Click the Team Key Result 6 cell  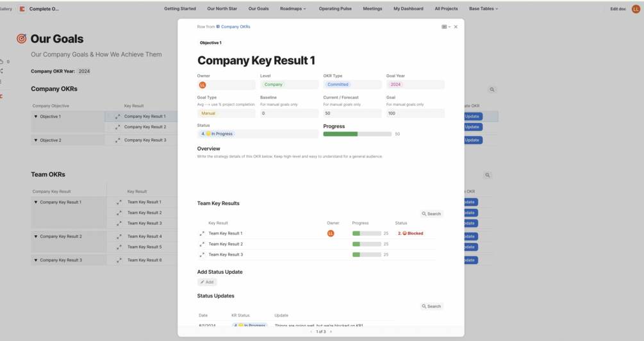pos(144,260)
